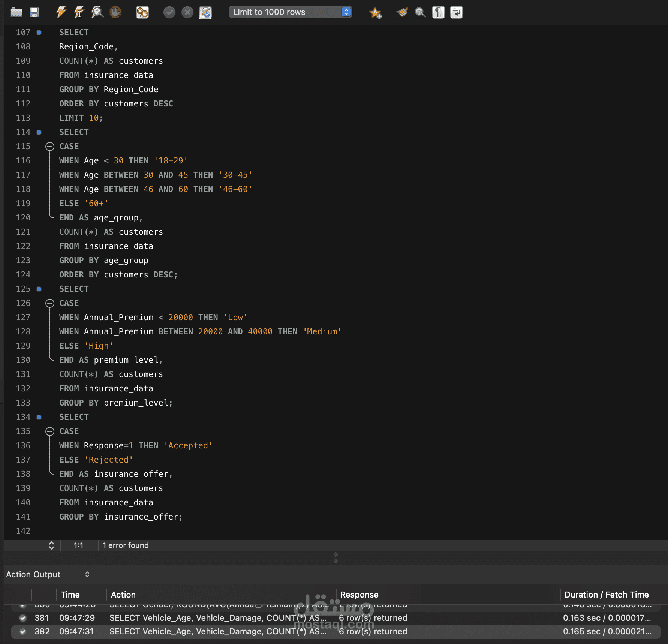The height and width of the screenshot is (644, 668).
Task: Toggle continue-on-error execution icon
Action: point(142,12)
